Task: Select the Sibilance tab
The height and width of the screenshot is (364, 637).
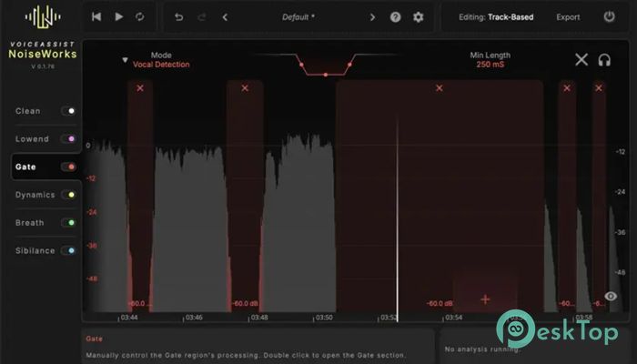Action: click(x=35, y=250)
